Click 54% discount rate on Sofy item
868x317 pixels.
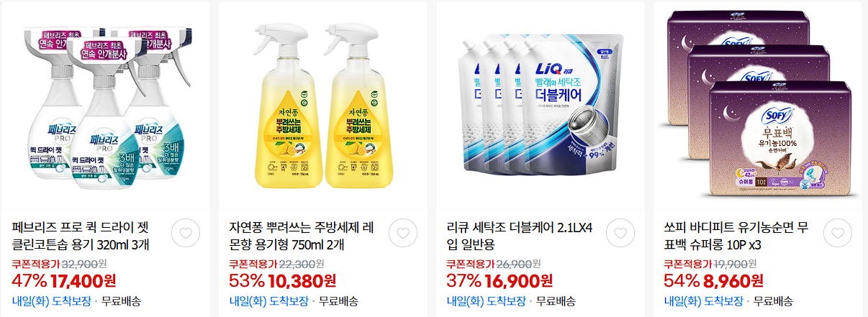coord(682,280)
